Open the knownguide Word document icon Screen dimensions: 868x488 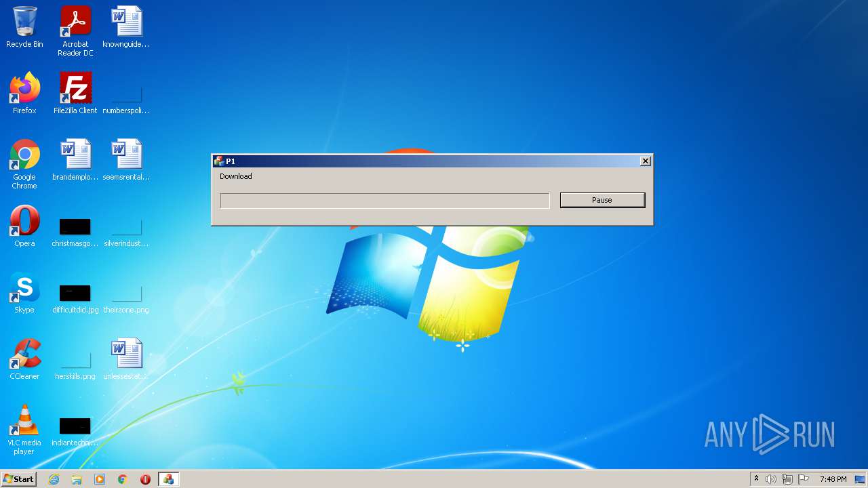click(126, 27)
